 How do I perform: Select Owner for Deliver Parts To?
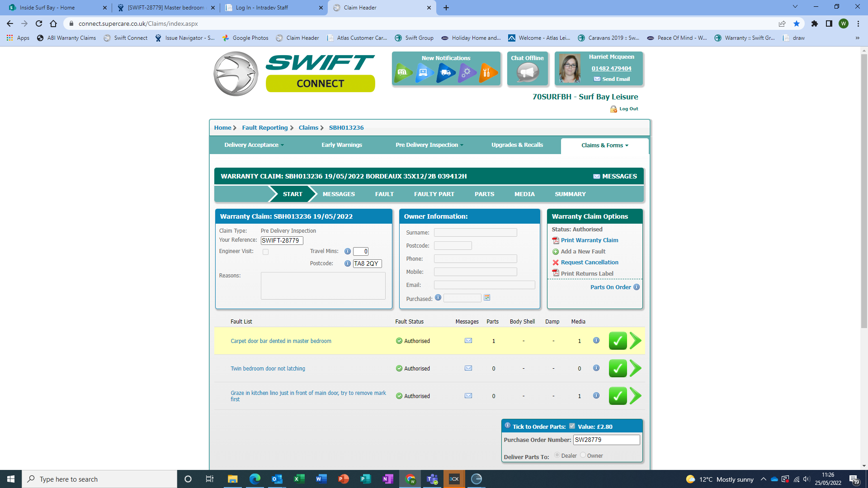click(583, 455)
